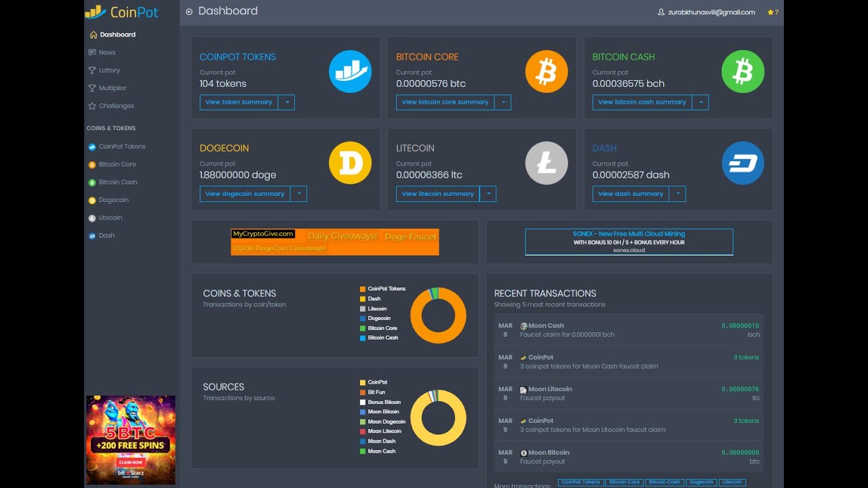Open the MyCryptoGive Doge Faucet banner
Image resolution: width=868 pixels, height=488 pixels.
pyautogui.click(x=335, y=242)
